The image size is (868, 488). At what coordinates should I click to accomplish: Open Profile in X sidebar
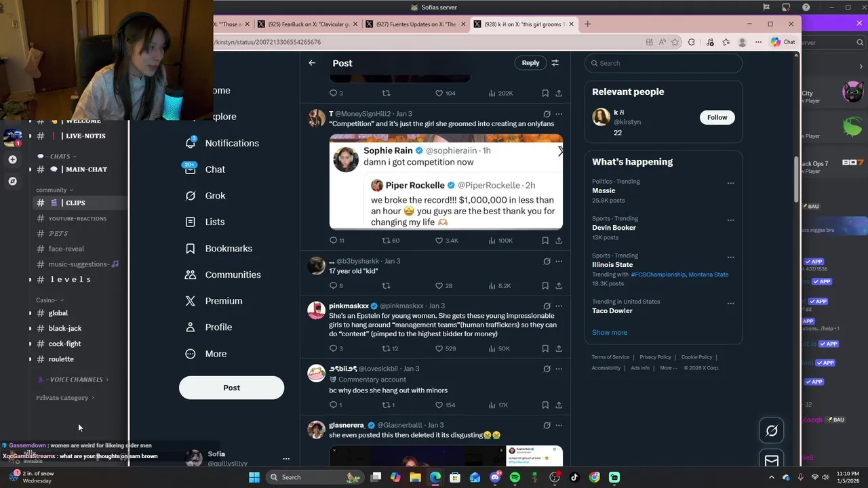[x=209, y=327]
